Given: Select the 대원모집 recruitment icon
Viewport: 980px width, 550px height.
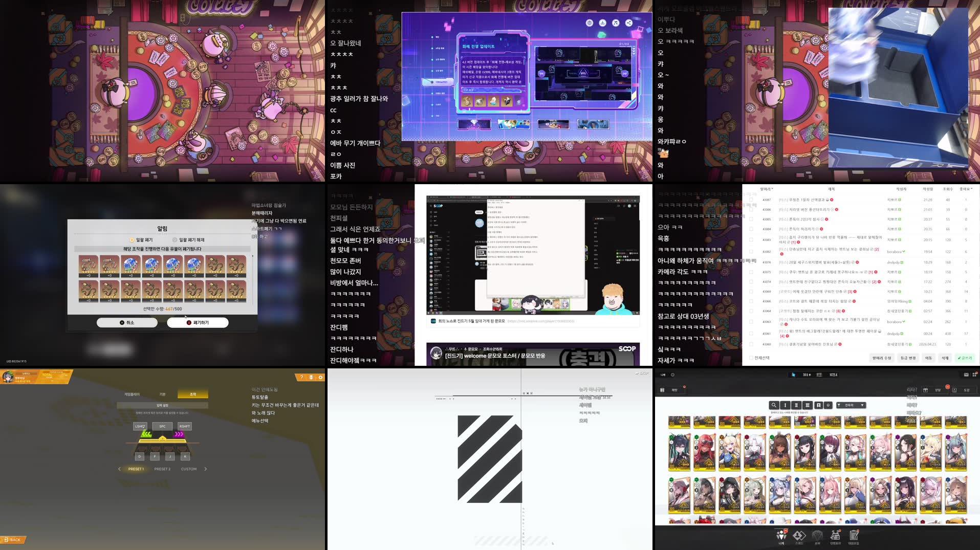Looking at the screenshot, I should click(x=855, y=536).
